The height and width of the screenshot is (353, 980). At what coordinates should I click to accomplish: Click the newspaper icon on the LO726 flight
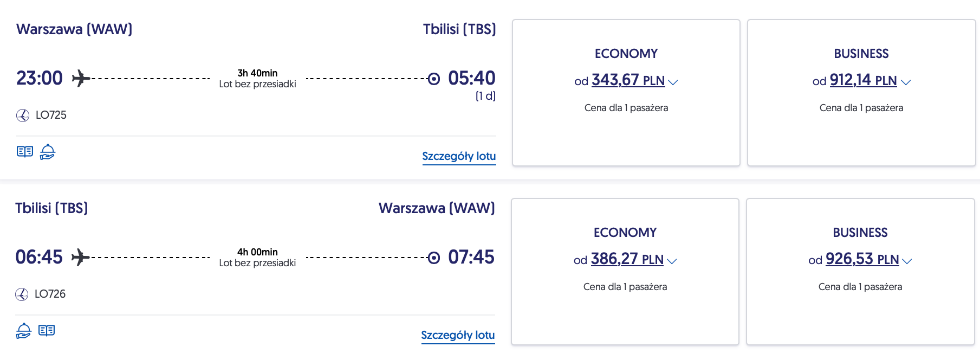pos(47,330)
